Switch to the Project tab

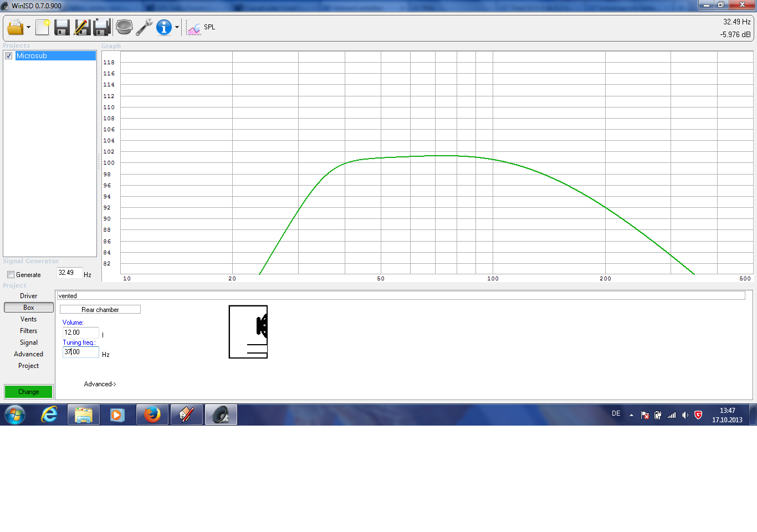(29, 366)
